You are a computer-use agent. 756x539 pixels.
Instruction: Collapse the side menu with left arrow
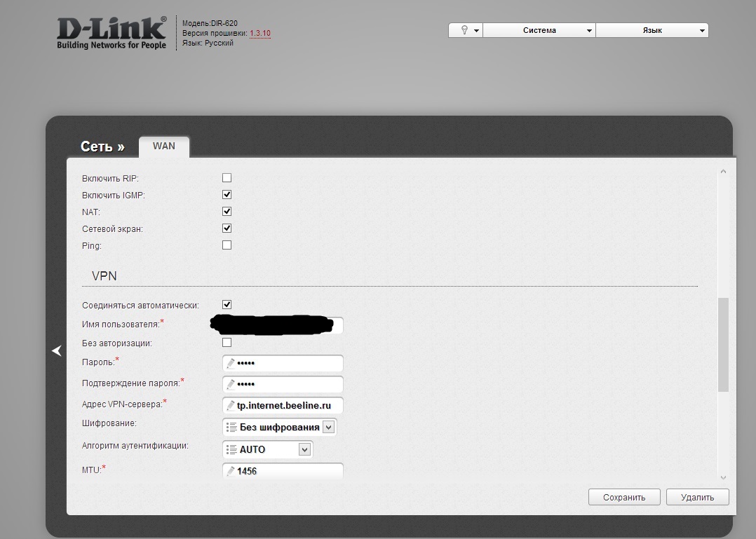(x=57, y=350)
